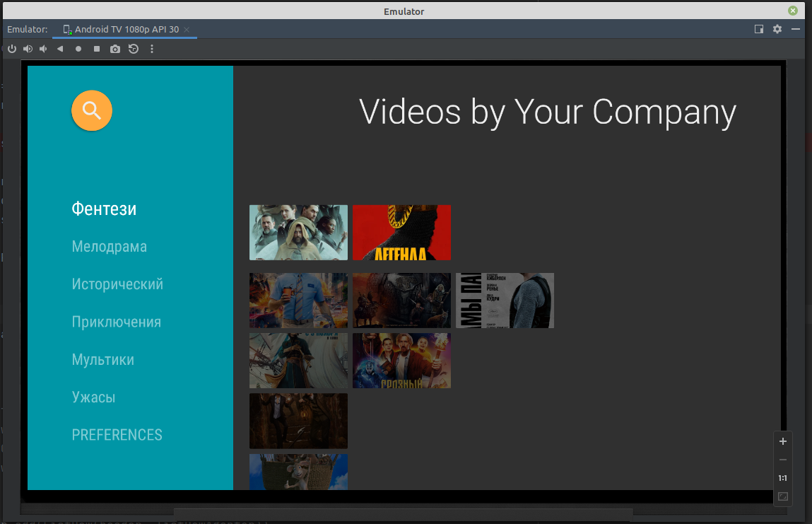Close the Android TV 1080p tab
The image size is (812, 524).
[187, 30]
